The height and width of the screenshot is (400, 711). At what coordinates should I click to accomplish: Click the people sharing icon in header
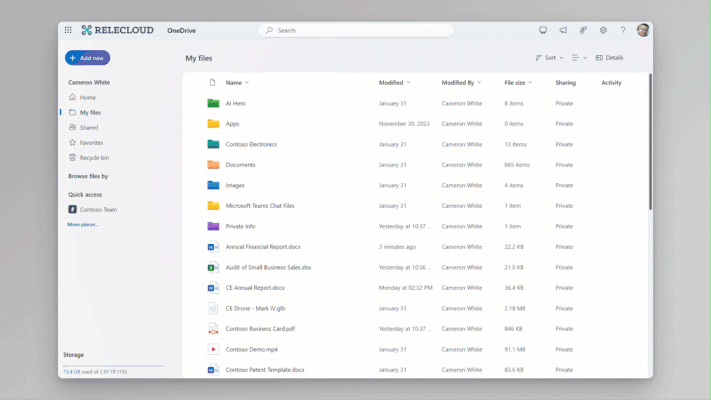click(583, 30)
